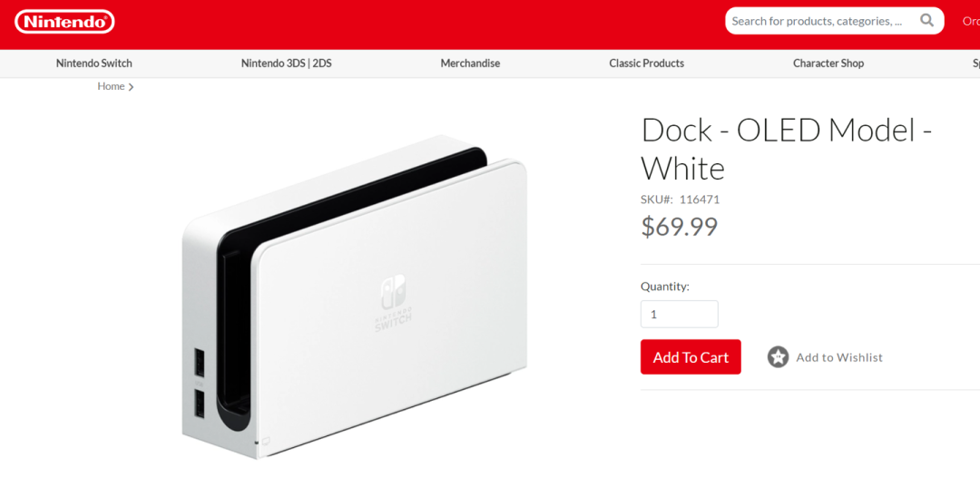Click the cut-off Orders link in header
The width and height of the screenshot is (980, 477).
pyautogui.click(x=971, y=21)
